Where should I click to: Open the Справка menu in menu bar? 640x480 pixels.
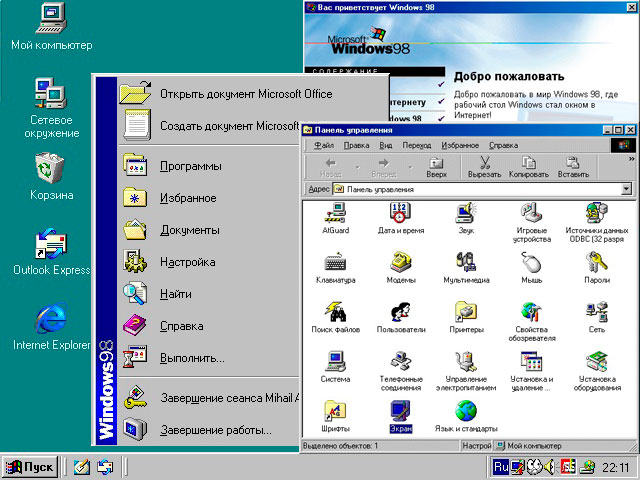[x=504, y=145]
